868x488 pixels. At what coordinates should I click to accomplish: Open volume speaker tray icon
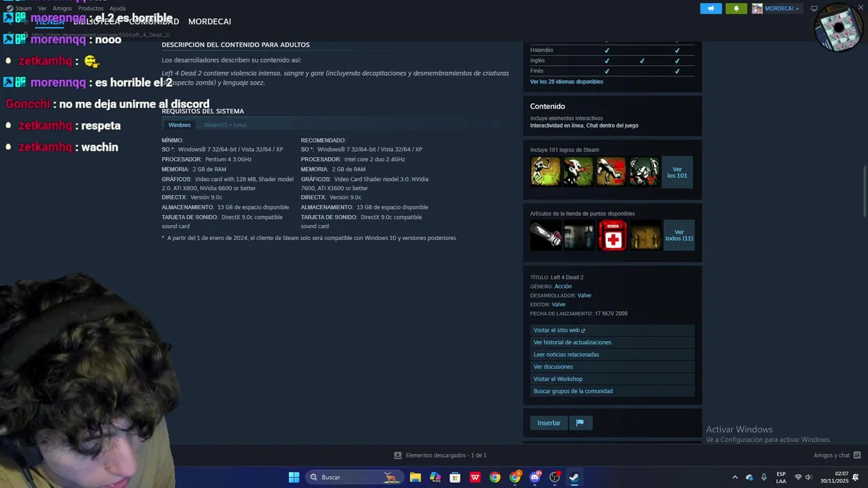[808, 477]
